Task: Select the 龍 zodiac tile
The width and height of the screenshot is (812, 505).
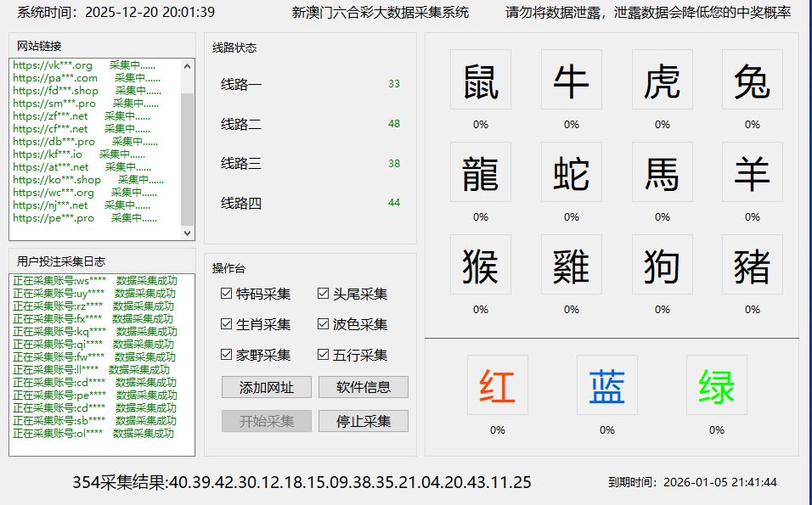Action: (x=480, y=172)
